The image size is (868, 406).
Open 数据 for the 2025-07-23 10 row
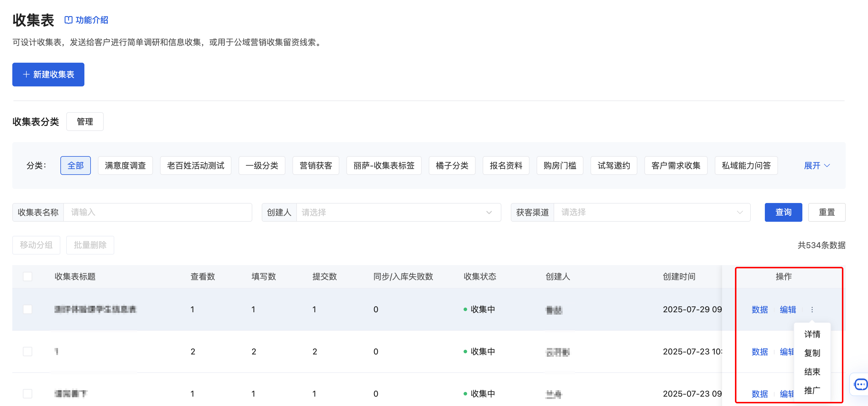click(760, 352)
